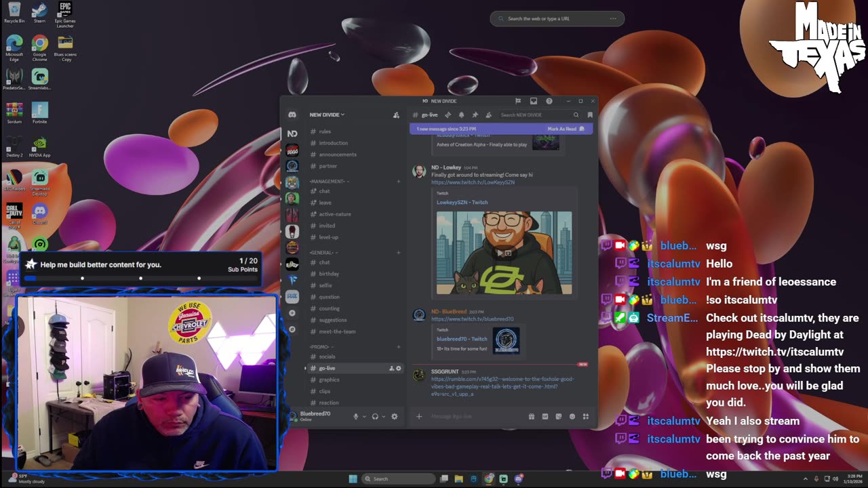Collapse the GENERAL category

point(323,252)
